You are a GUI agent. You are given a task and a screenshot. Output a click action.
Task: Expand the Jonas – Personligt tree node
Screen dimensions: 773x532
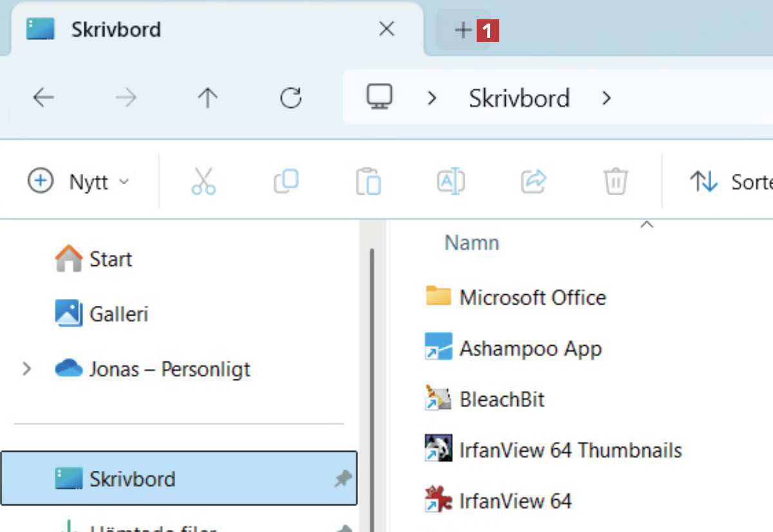click(x=26, y=369)
